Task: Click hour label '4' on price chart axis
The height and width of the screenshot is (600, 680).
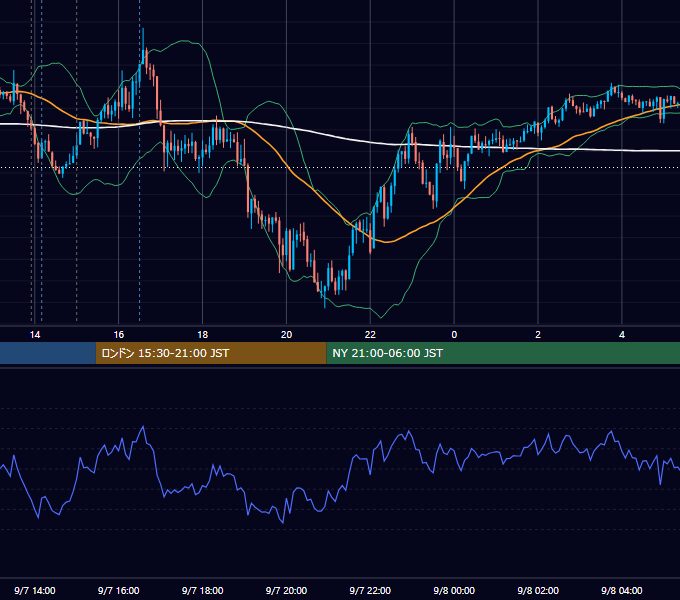Action: pyautogui.click(x=621, y=335)
